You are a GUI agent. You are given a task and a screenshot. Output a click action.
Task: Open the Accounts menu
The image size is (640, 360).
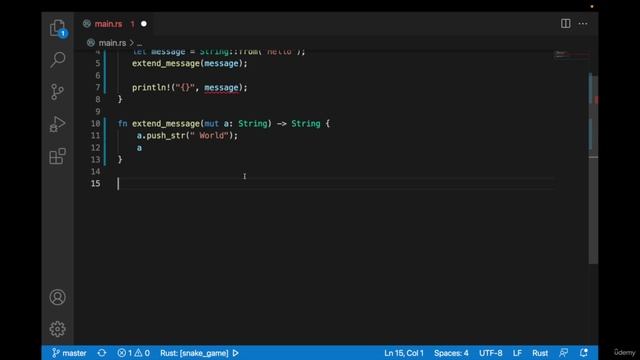pos(58,297)
